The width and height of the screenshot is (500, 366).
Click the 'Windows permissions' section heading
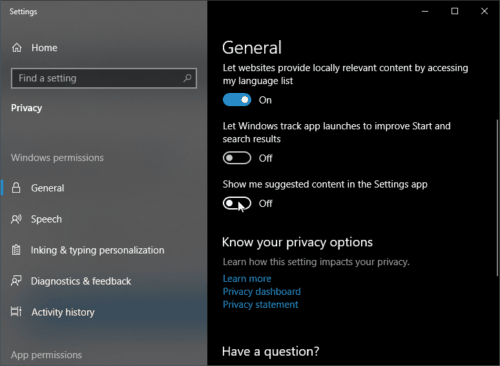(x=57, y=158)
